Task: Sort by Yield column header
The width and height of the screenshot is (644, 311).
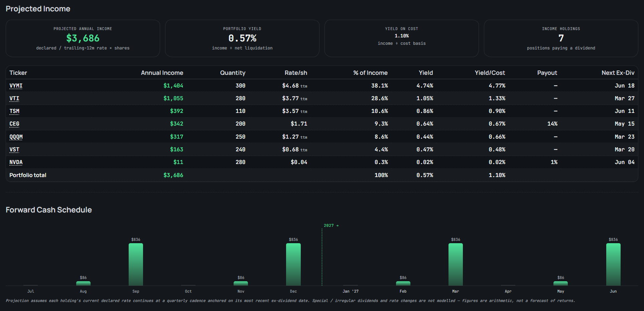Action: pos(426,72)
